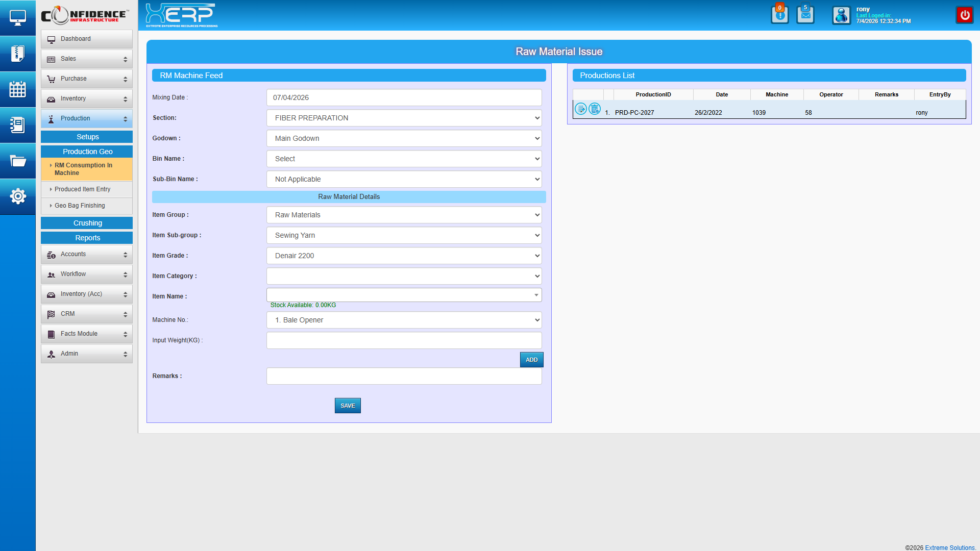Screen dimensions: 980x551
Task: Switch to the Reports section
Action: coord(86,237)
